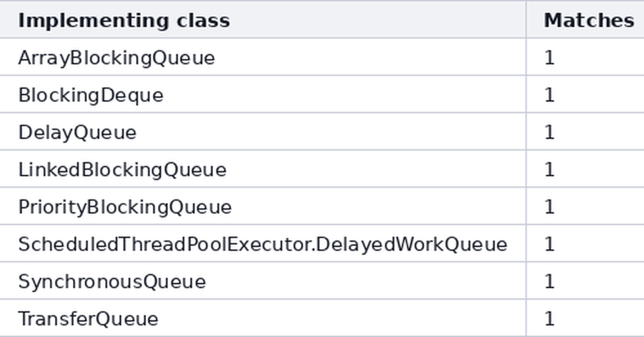644x337 pixels.
Task: Click the match count for BlockingDeque
Action: [x=549, y=95]
